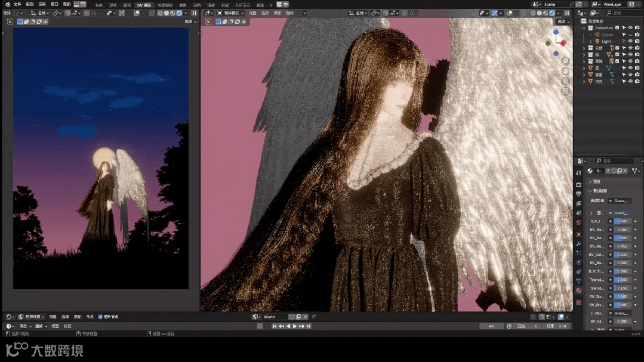Viewport: 644px width, 362px height.
Task: Switch perspective/orthographic grid gizmo icon
Action: coord(566,91)
